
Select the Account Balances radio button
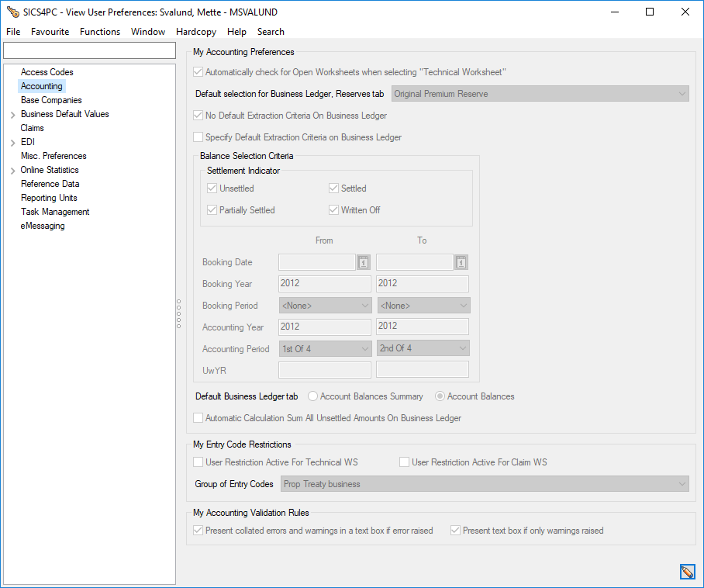[440, 396]
